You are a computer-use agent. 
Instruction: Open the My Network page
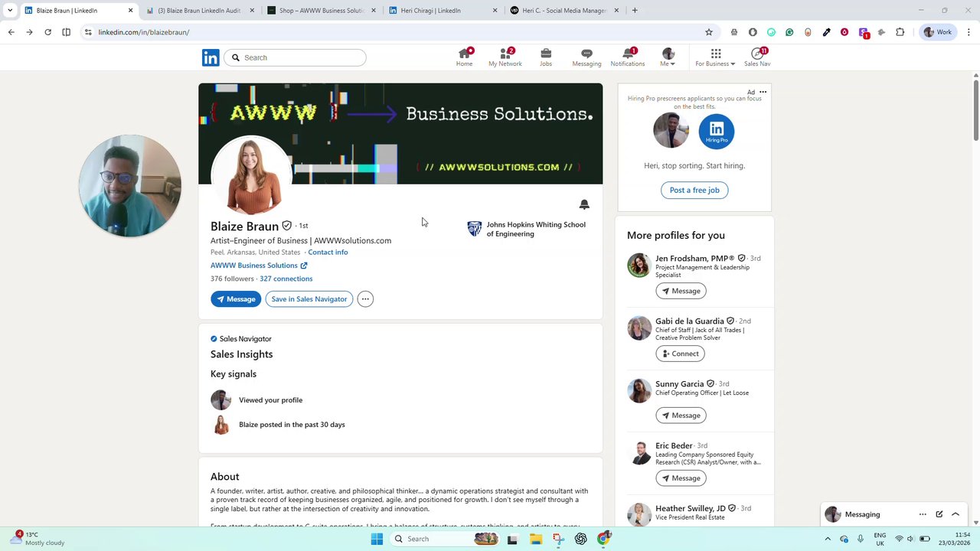[505, 57]
